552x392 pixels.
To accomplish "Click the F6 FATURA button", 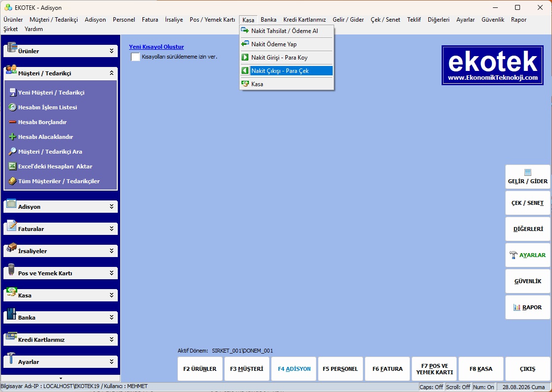I will coord(387,369).
